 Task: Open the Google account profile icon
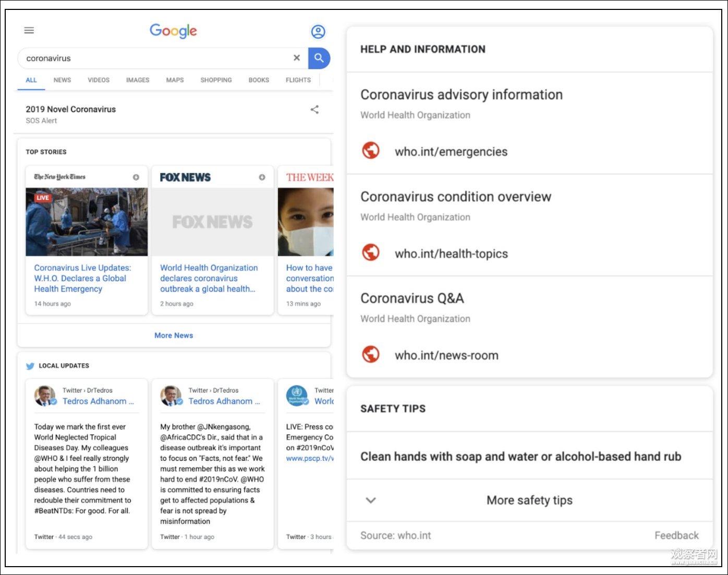[318, 32]
